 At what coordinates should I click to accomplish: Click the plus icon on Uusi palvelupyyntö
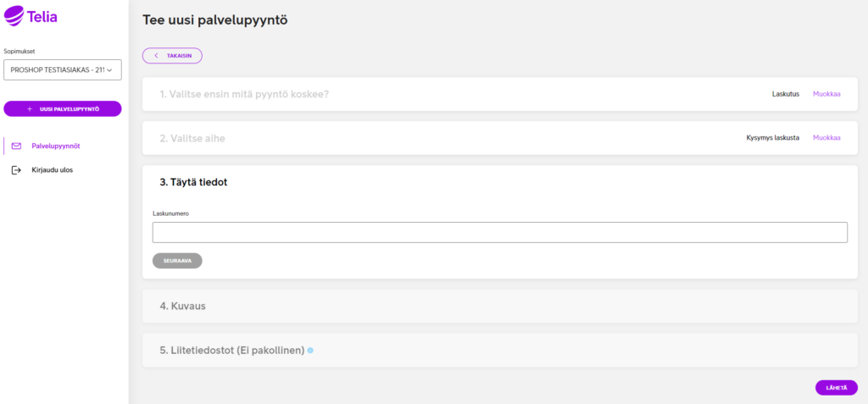[30, 109]
